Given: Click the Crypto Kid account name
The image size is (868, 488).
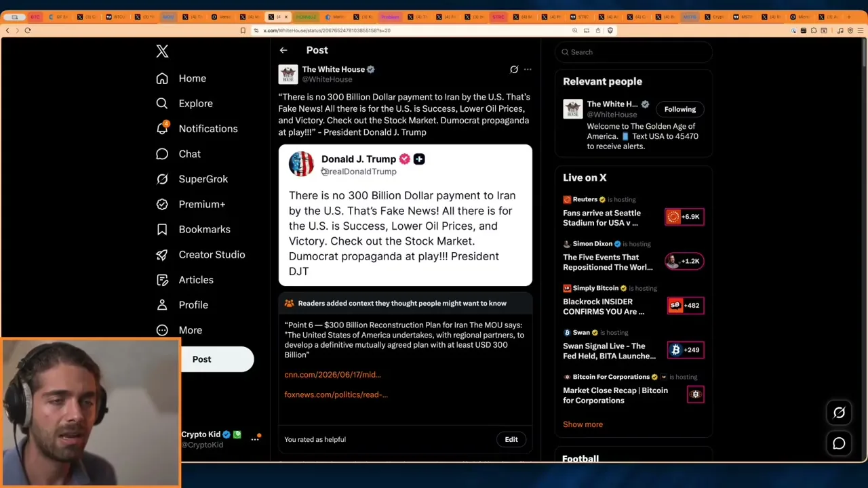Looking at the screenshot, I should (201, 434).
